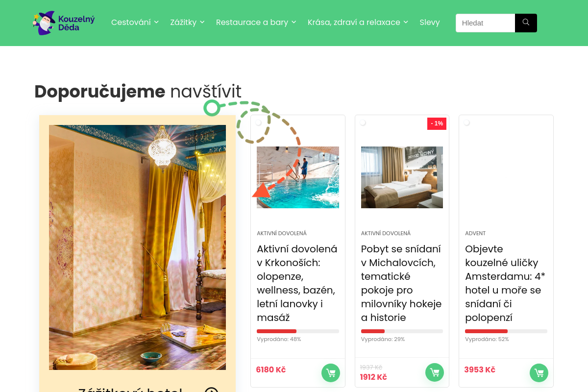Open Krása, zdraví a relaxace menu
Screen dimensions: 588x392
358,22
